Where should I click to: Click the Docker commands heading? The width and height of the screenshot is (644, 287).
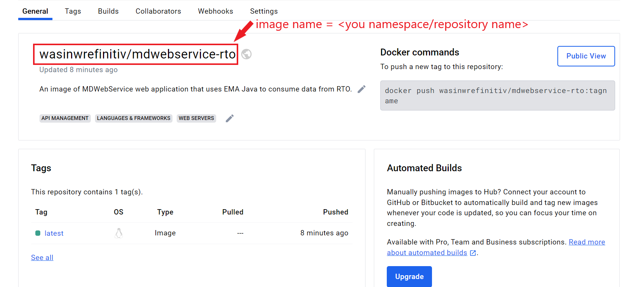point(419,52)
